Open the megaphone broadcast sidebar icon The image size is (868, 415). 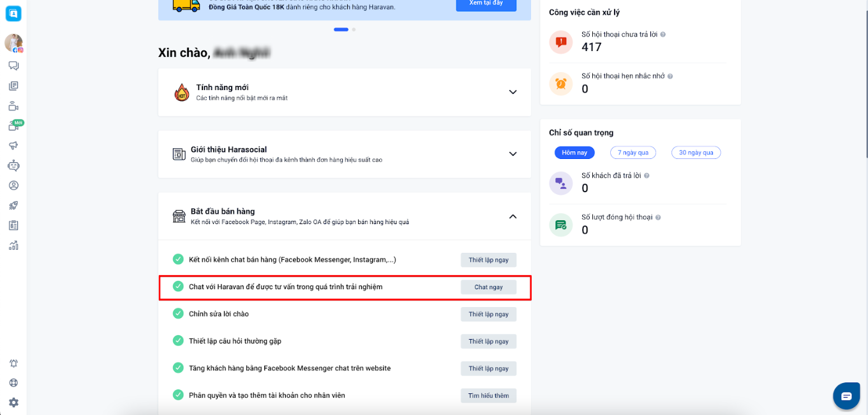coord(13,146)
